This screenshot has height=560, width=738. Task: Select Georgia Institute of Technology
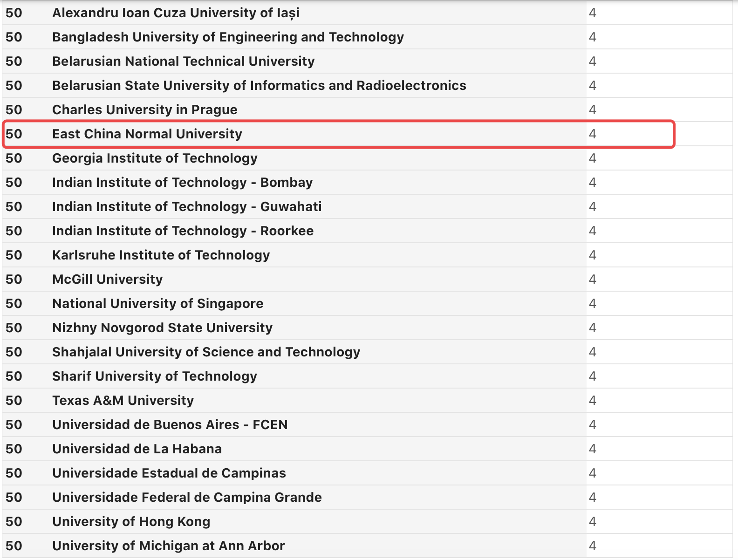point(155,158)
